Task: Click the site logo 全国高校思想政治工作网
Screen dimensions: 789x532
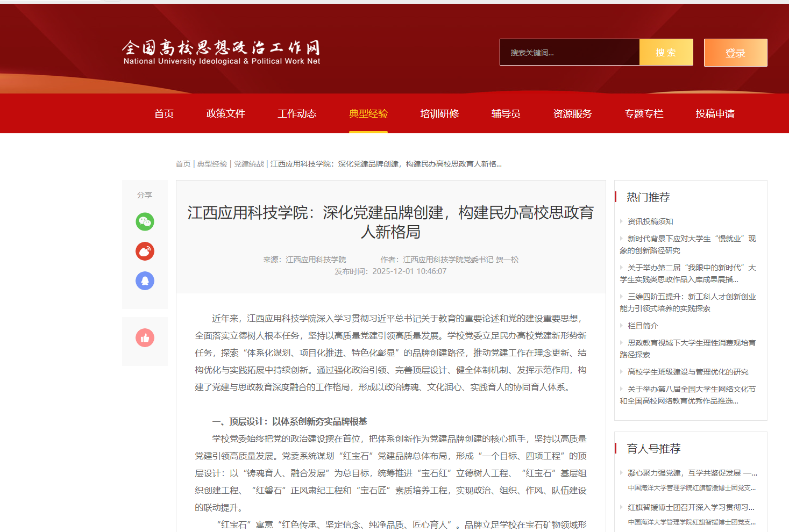Action: click(x=221, y=52)
